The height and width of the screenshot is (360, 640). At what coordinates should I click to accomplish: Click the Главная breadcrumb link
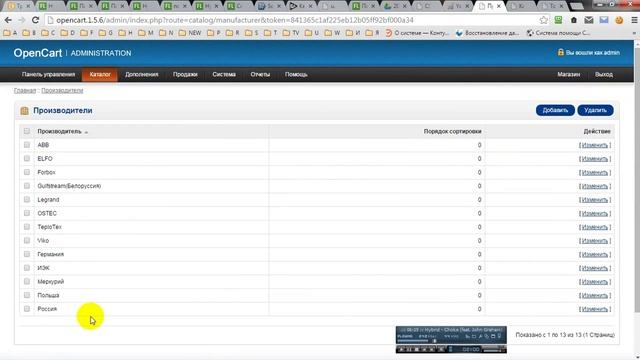[25, 91]
